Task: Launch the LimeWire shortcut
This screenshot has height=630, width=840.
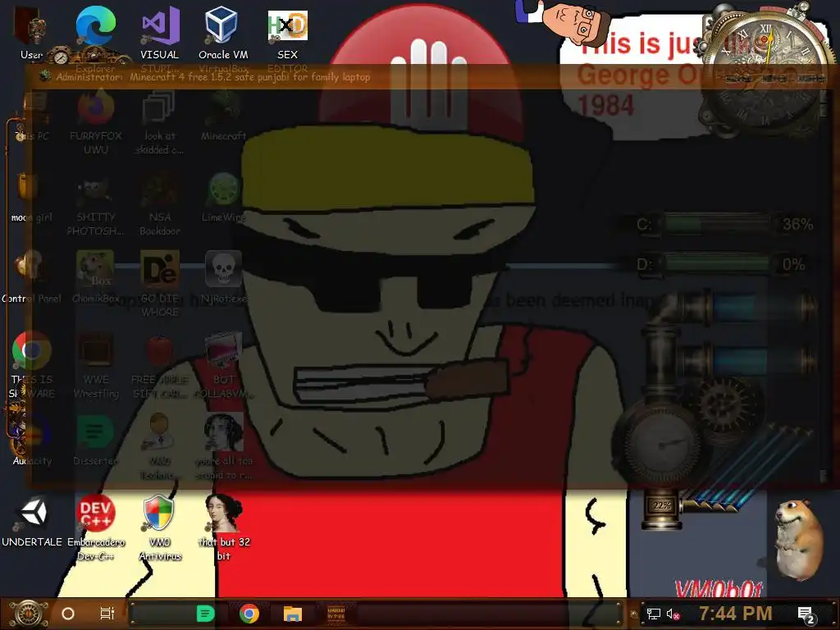Action: click(x=223, y=197)
